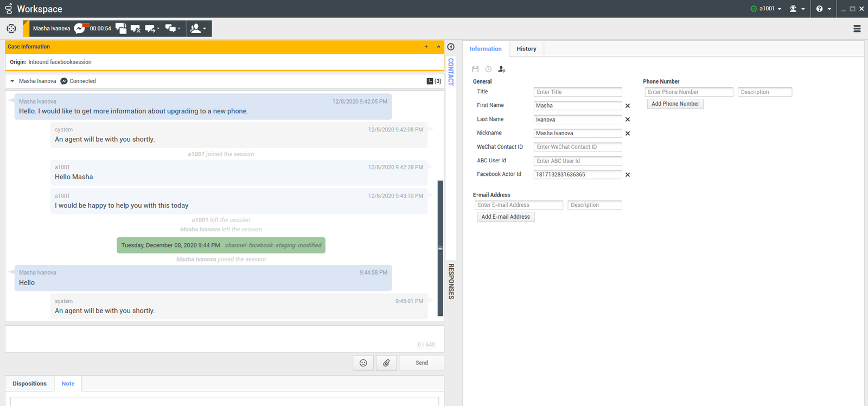868x406 pixels.
Task: Add a field with Case Information plus
Action: click(426, 47)
